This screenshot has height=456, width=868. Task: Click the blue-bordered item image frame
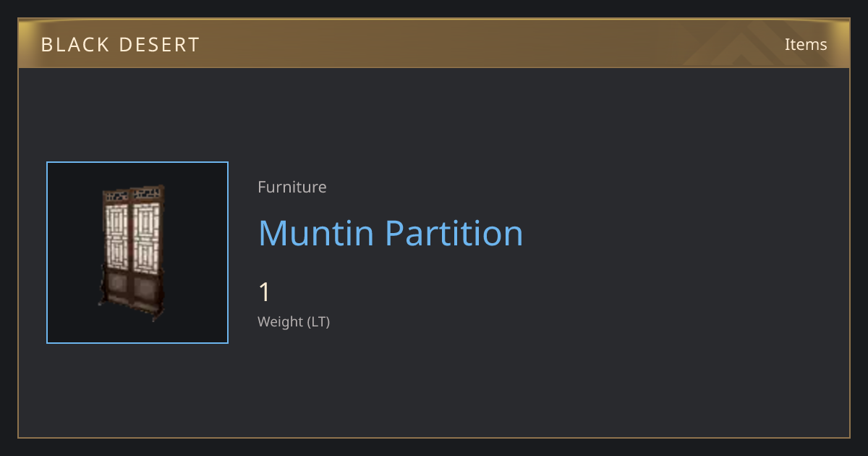click(x=137, y=253)
